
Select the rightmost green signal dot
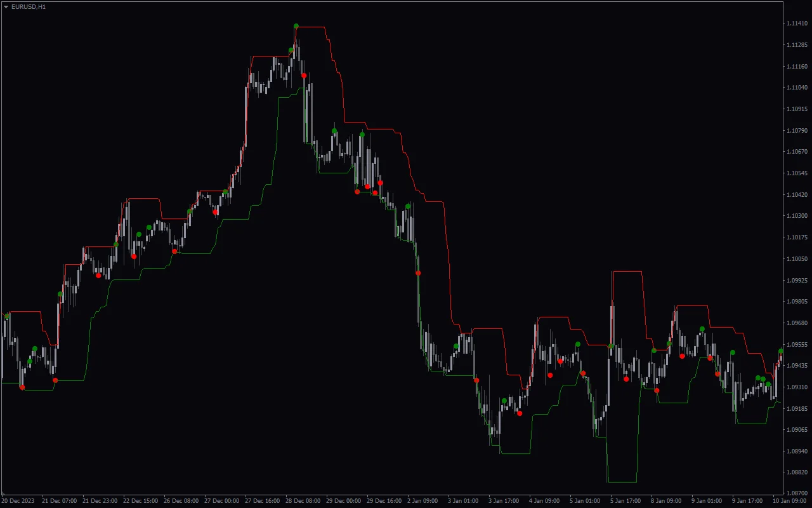coord(781,351)
